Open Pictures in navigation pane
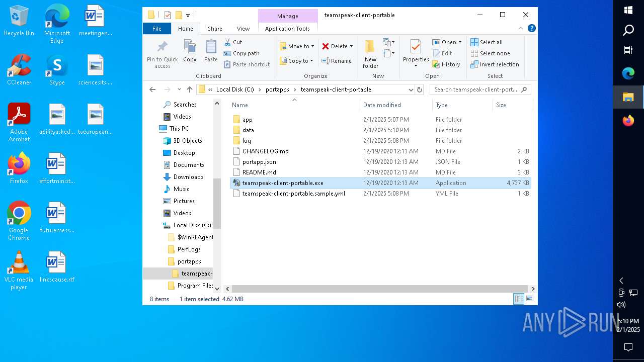Viewport: 644px width, 362px height. click(x=179, y=201)
